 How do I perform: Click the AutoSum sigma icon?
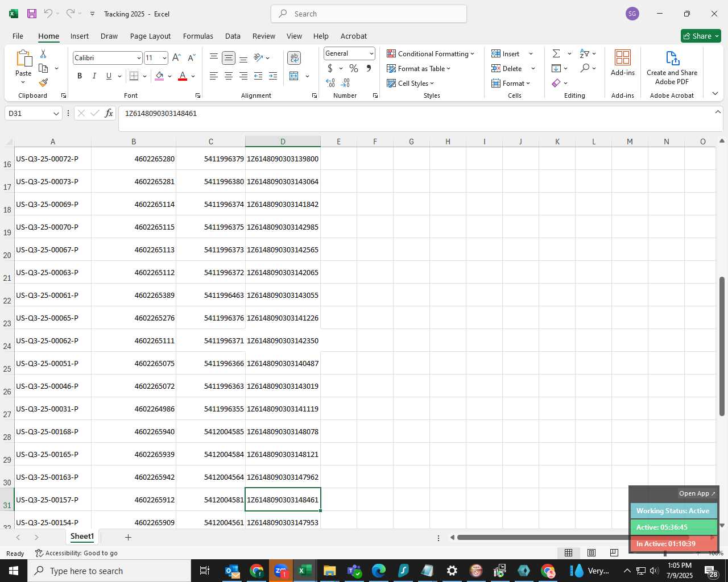556,53
